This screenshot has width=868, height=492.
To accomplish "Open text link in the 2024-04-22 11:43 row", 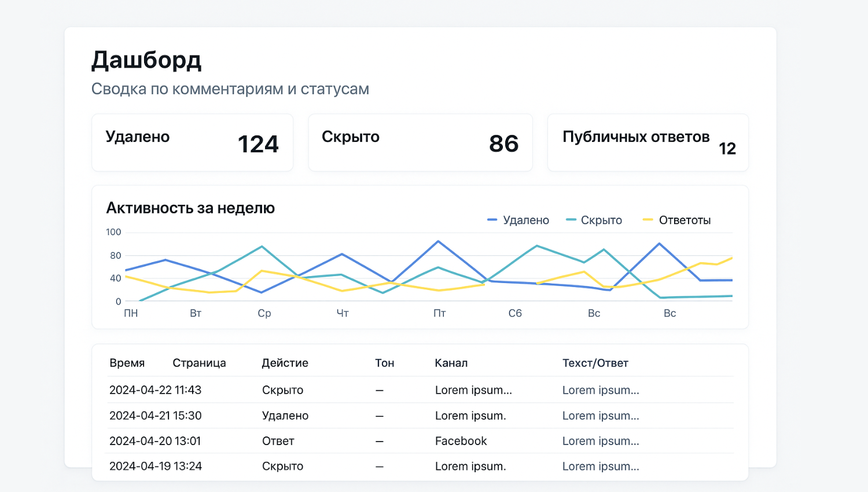I will (600, 390).
